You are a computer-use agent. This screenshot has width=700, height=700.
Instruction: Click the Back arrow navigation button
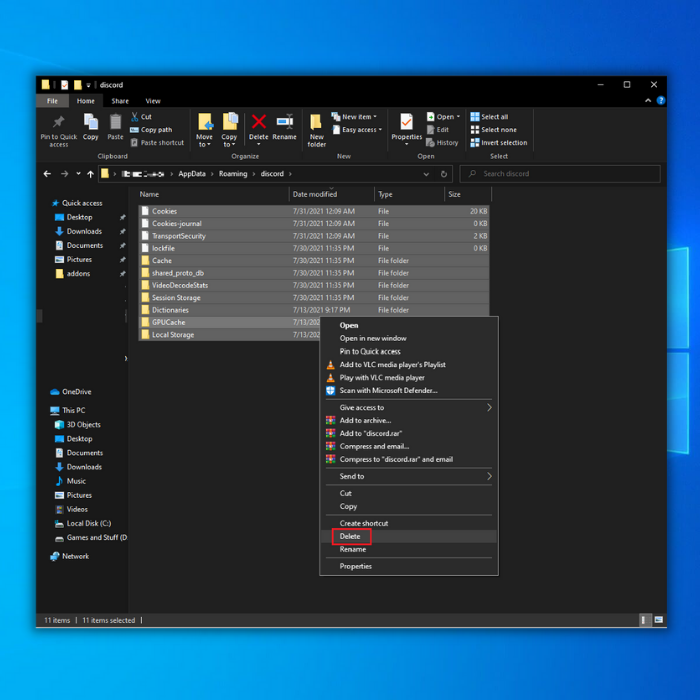click(48, 174)
